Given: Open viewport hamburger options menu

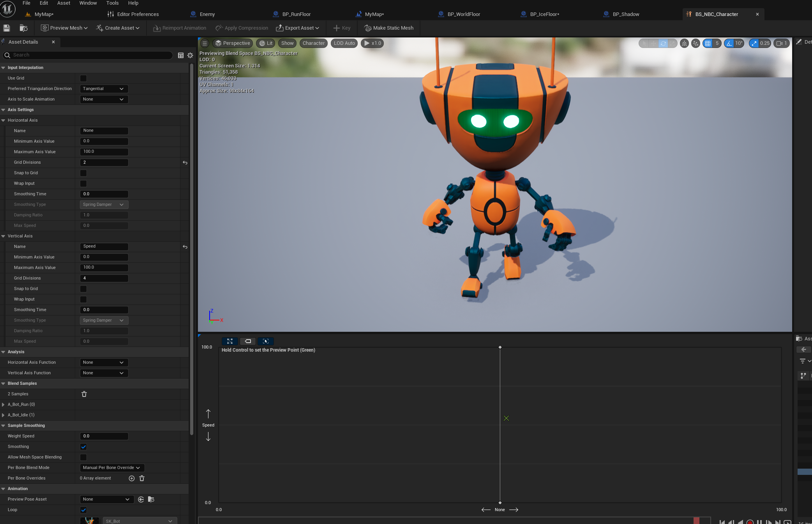Looking at the screenshot, I should coord(205,43).
